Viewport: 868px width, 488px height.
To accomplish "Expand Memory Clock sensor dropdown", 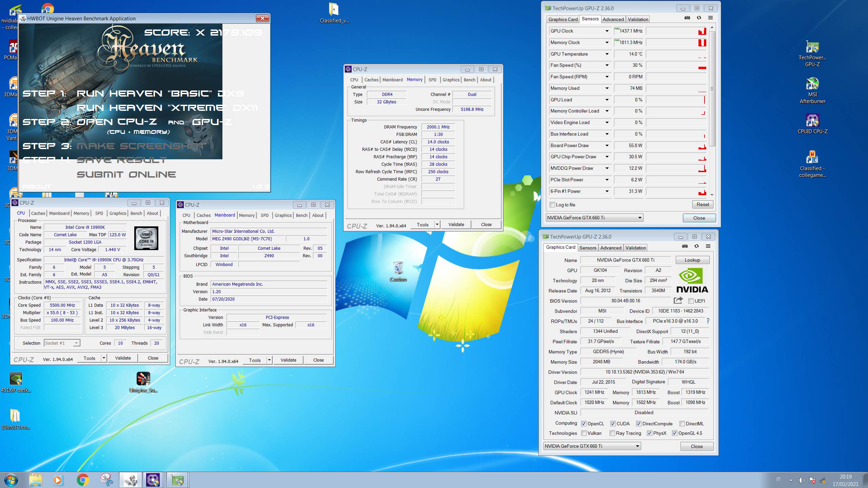I will [607, 42].
